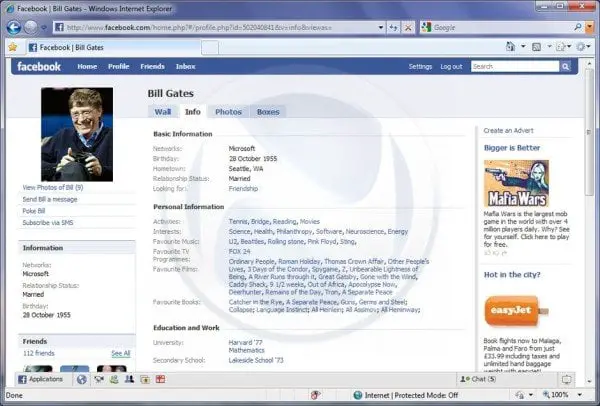Open View Photos of Bill (9) link
Viewport: 600px width, 406px height.
(53, 188)
